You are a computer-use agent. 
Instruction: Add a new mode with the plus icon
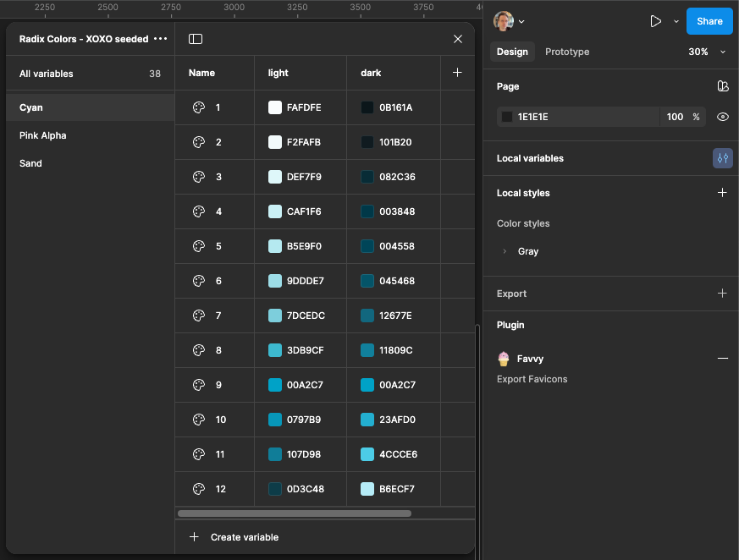click(x=457, y=73)
